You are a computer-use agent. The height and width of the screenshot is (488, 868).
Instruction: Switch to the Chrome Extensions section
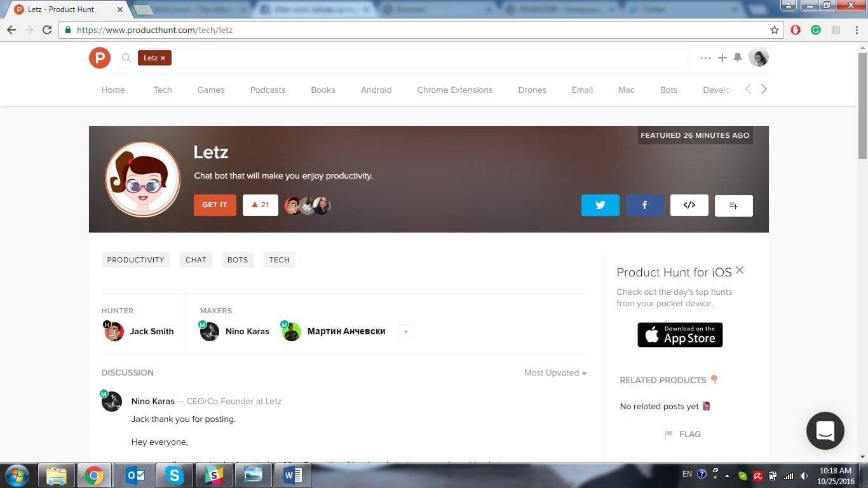[454, 90]
